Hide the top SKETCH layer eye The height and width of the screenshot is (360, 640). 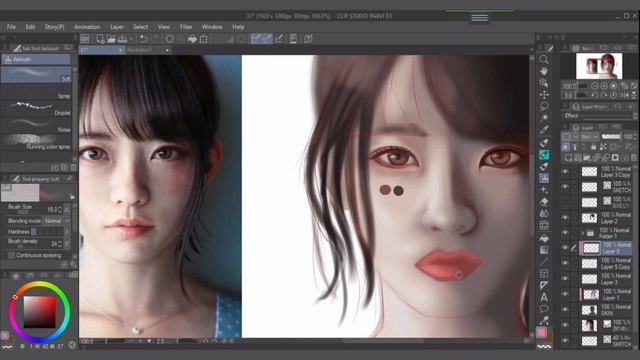click(565, 187)
